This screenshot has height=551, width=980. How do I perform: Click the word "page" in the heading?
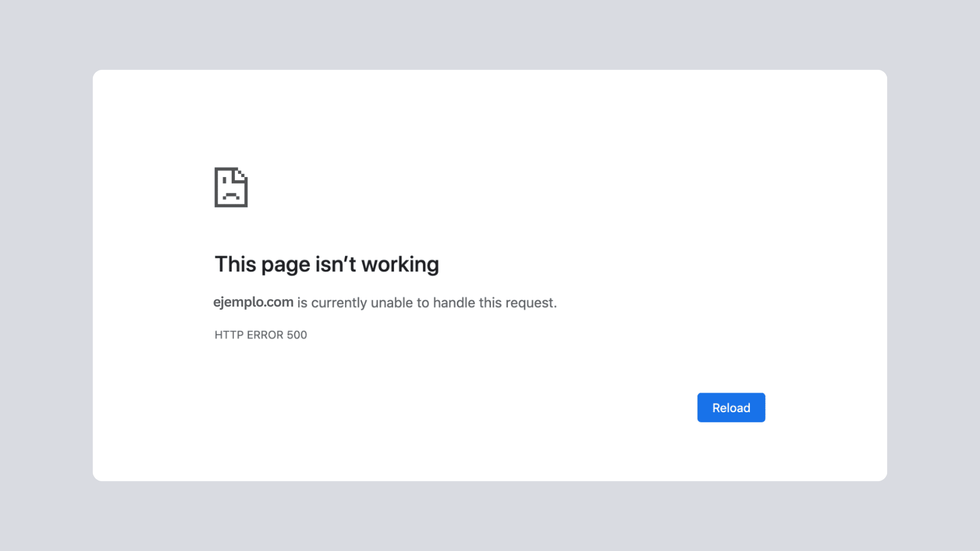point(285,265)
